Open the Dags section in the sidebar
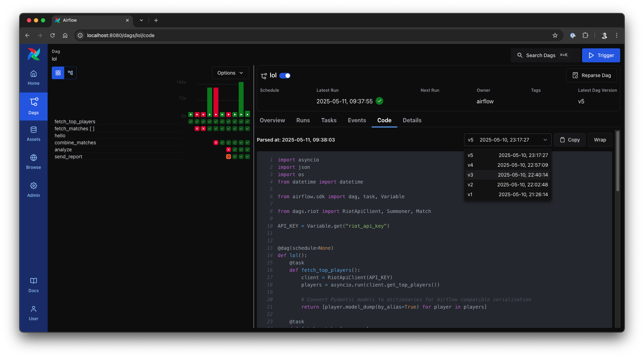The height and width of the screenshot is (358, 644). pyautogui.click(x=33, y=106)
